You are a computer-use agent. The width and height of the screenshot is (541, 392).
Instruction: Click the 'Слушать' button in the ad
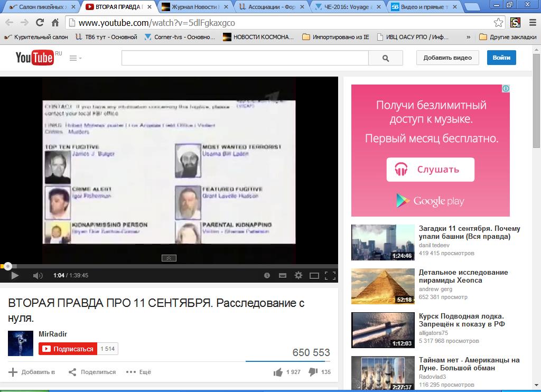coord(430,170)
